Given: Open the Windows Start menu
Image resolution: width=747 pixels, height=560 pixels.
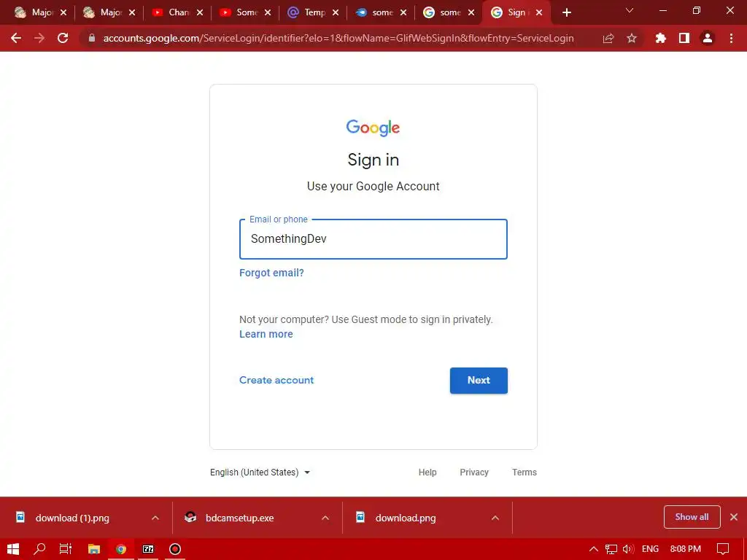Looking at the screenshot, I should [x=13, y=549].
